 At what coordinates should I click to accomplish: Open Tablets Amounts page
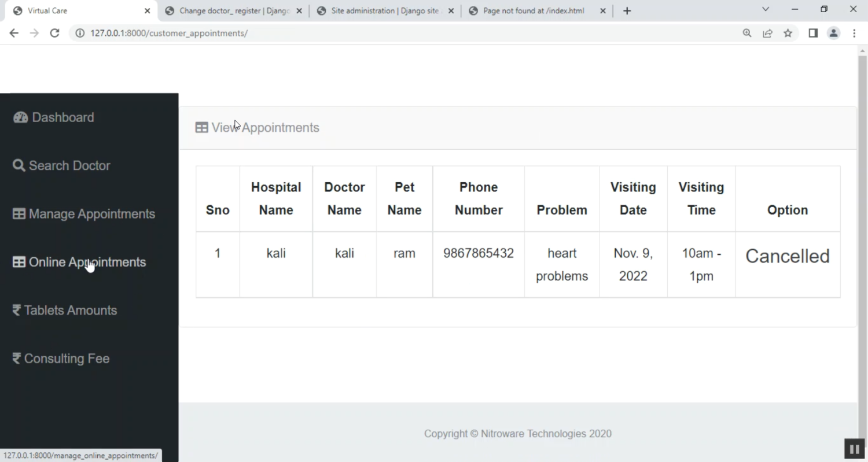tap(65, 311)
